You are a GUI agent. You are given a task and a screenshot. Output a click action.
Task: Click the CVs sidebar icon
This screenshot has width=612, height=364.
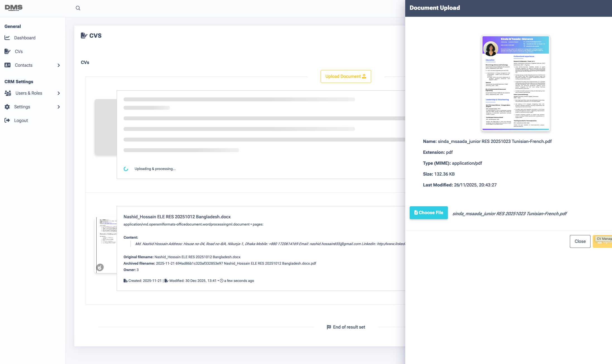pos(8,51)
